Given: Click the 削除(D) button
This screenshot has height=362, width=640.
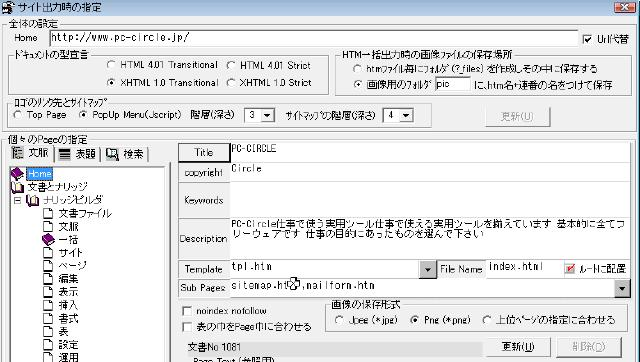Looking at the screenshot, I should [x=589, y=346].
